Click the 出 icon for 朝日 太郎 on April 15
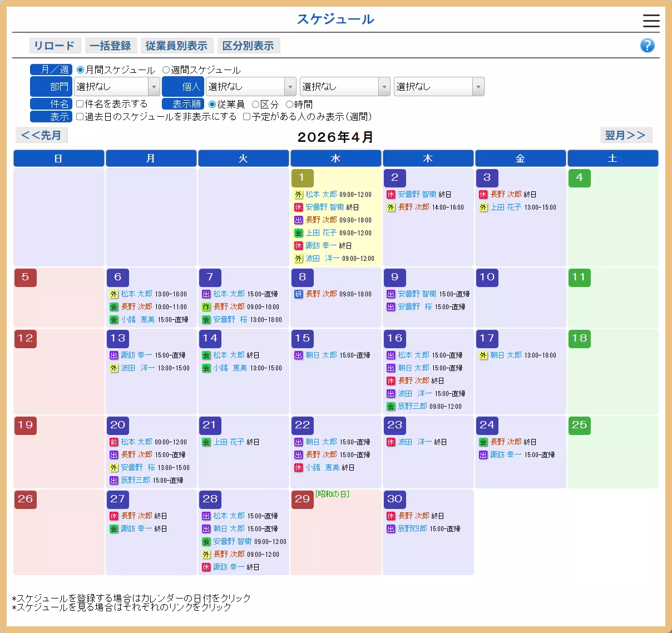The image size is (672, 633). tap(299, 355)
